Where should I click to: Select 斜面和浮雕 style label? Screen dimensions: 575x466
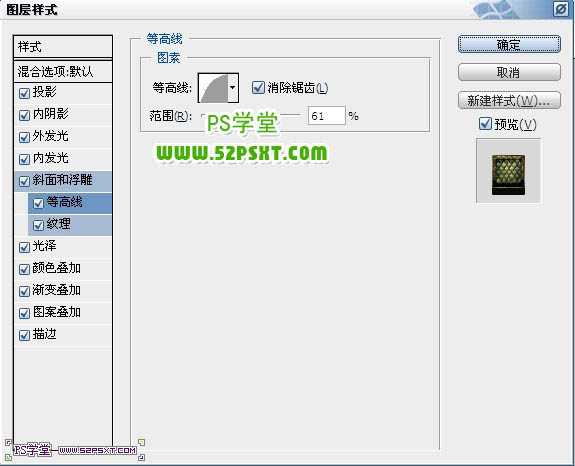63,180
